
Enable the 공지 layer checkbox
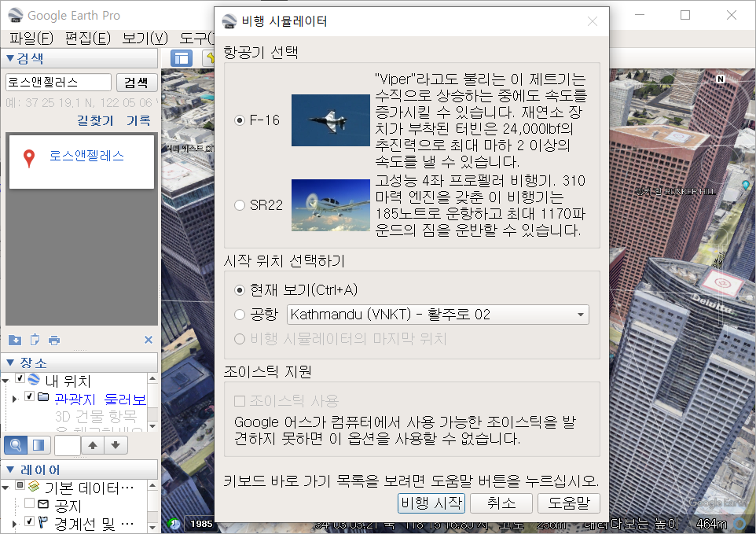tap(29, 503)
